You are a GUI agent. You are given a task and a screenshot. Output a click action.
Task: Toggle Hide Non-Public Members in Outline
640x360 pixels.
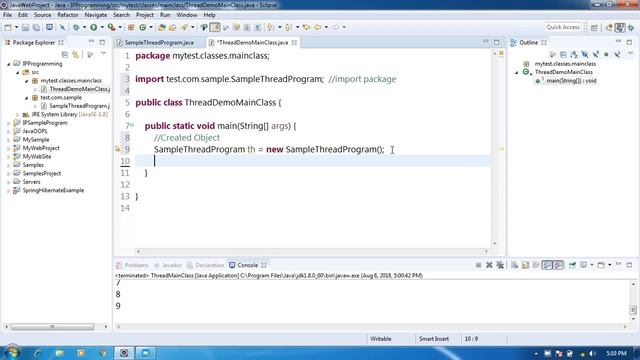click(x=606, y=54)
